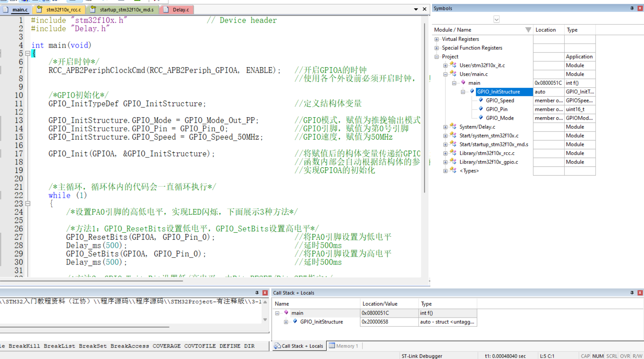Expand Special Function Registers node
The image size is (644, 359).
click(x=437, y=48)
